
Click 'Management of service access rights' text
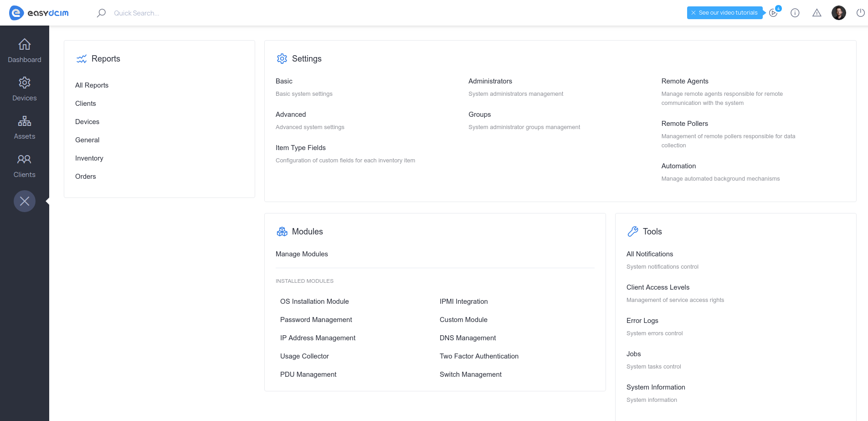coord(675,300)
